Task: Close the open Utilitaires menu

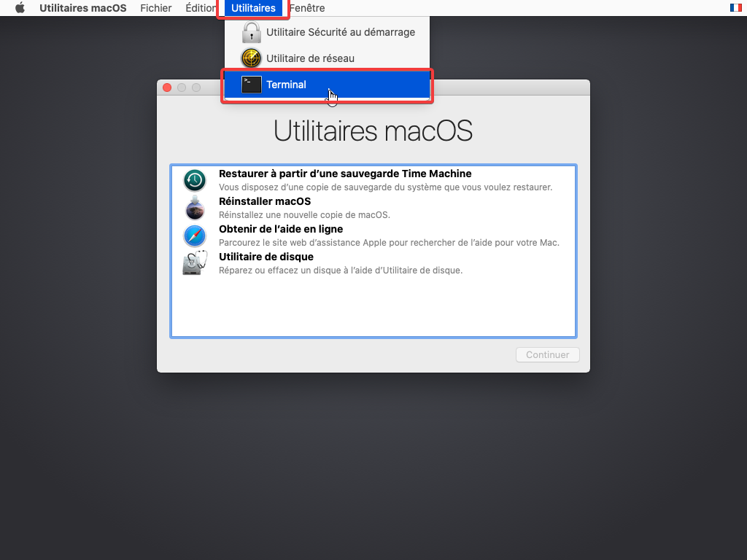Action: [x=253, y=8]
